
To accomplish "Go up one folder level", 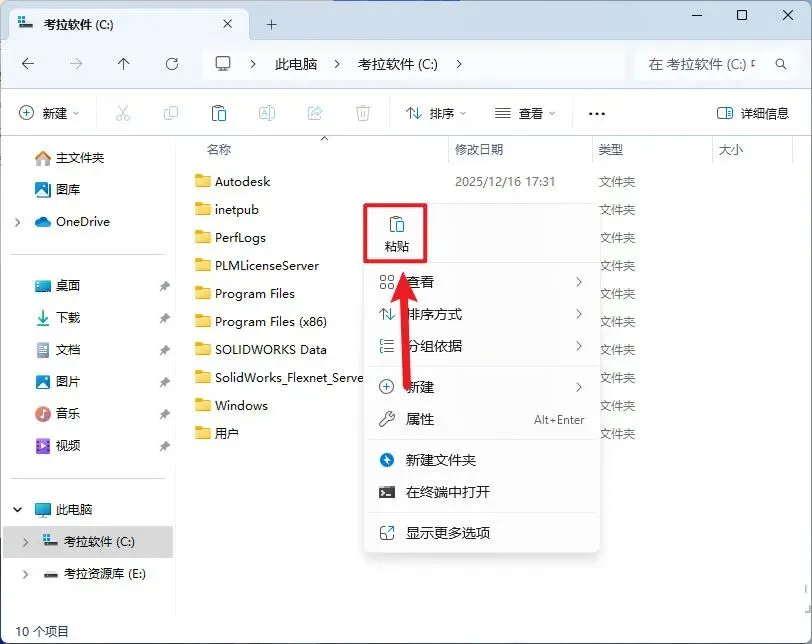I will [x=123, y=64].
